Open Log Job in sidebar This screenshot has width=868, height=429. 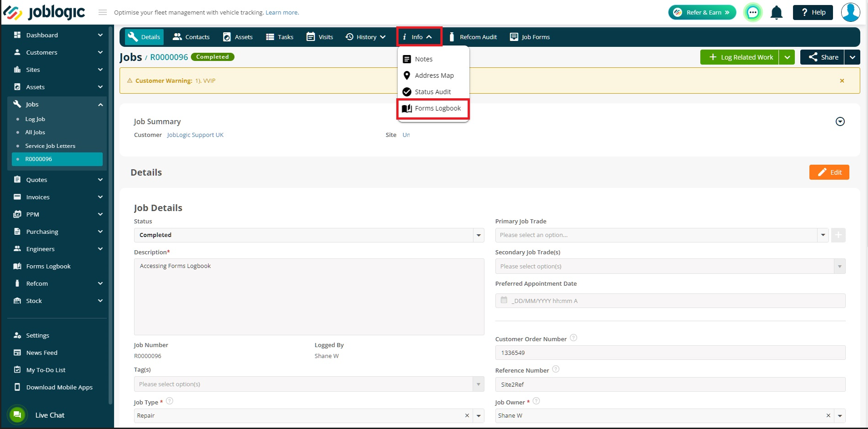coord(35,119)
